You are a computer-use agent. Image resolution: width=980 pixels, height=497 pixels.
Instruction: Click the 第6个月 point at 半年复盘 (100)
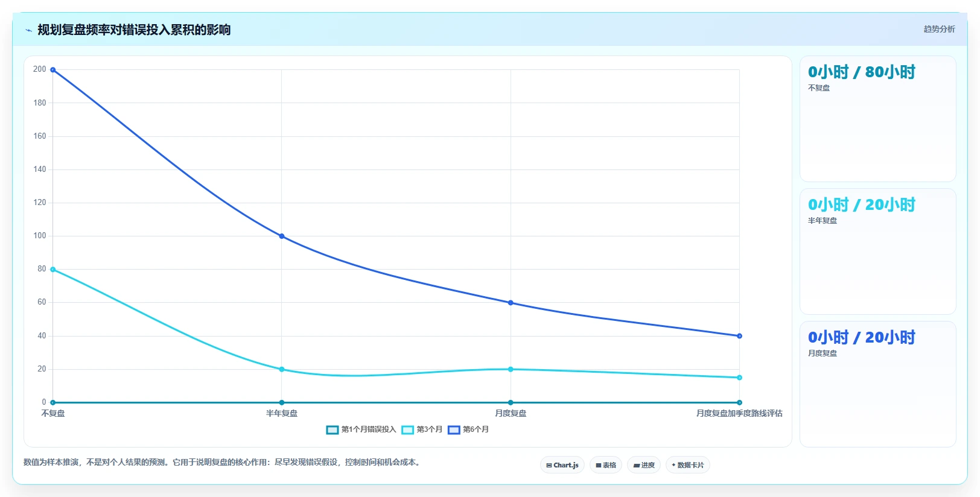coord(282,236)
